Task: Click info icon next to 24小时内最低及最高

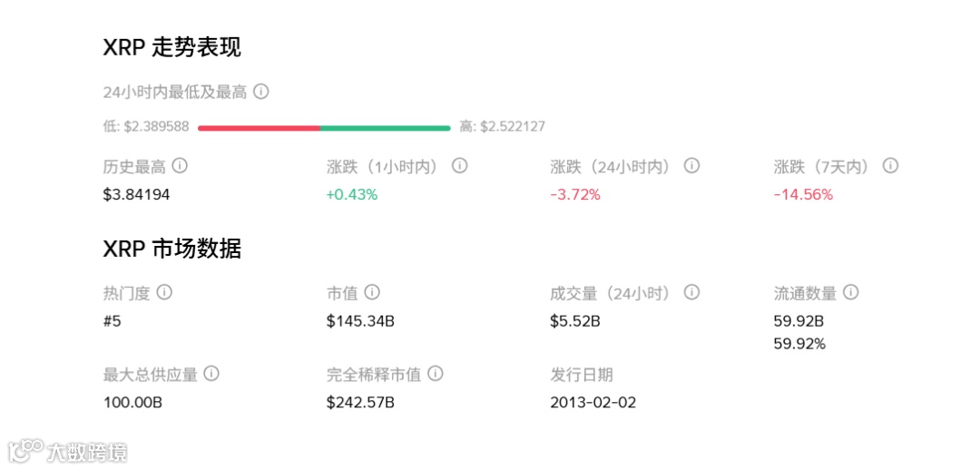Action: pyautogui.click(x=261, y=92)
